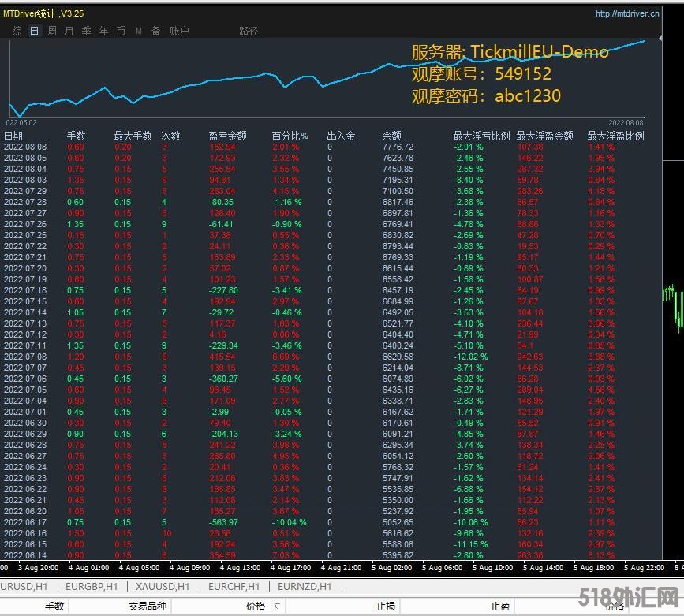
Task: Switch to the 周 weekly statistics view
Action: click(x=52, y=31)
